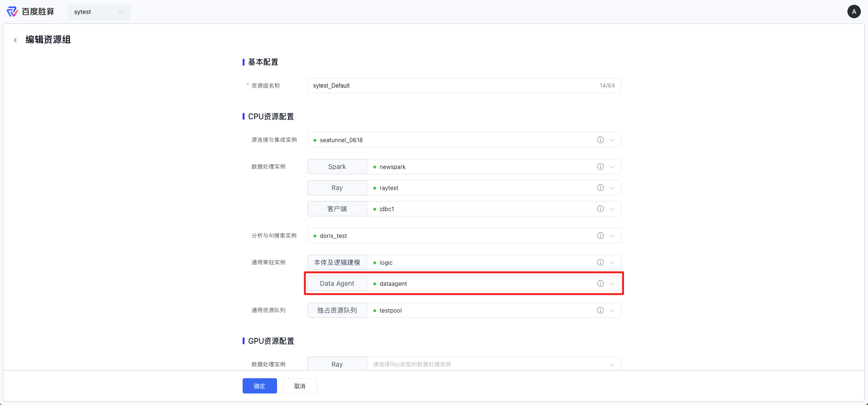
Task: Click the testpool value text
Action: tap(390, 311)
